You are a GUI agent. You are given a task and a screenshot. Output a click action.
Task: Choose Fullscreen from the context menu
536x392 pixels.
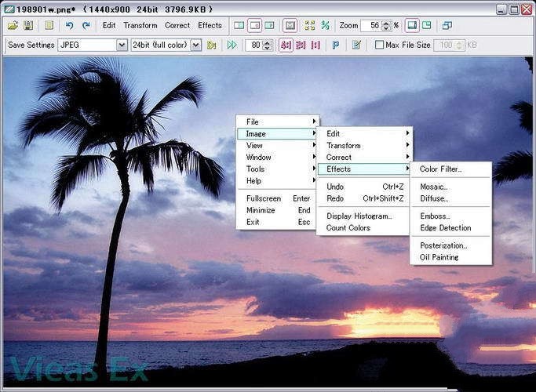coord(277,198)
